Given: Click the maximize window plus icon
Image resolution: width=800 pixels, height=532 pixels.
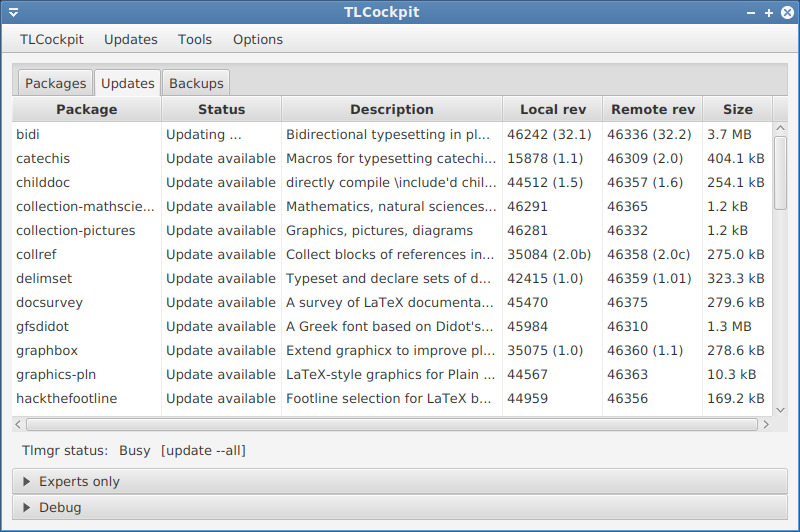Looking at the screenshot, I should [769, 13].
